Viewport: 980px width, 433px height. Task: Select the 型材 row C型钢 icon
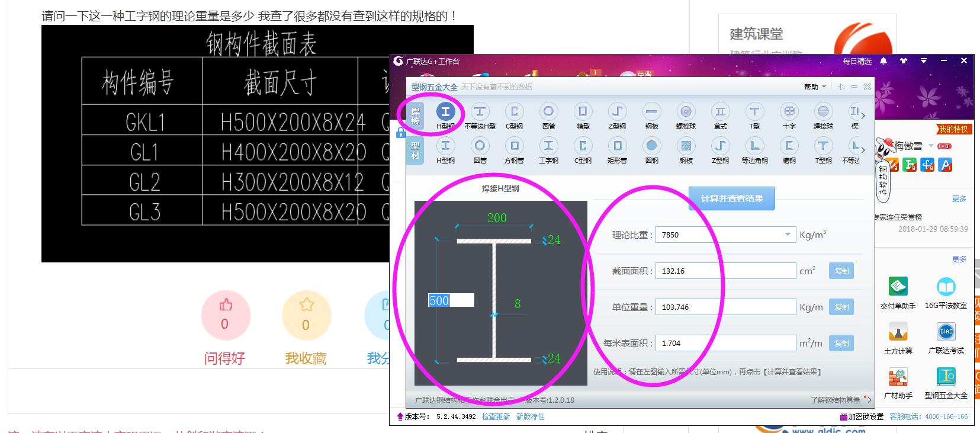click(x=583, y=146)
